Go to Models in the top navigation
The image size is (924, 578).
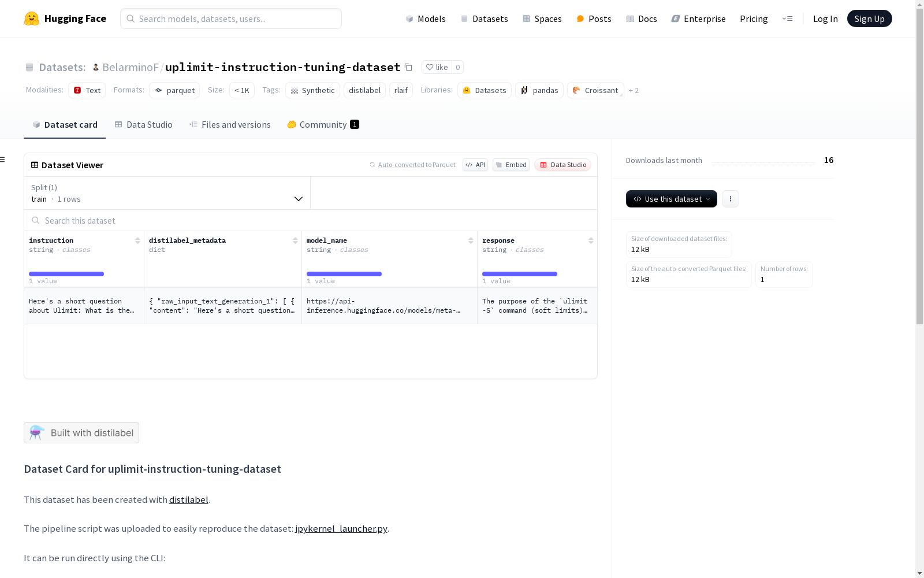426,18
